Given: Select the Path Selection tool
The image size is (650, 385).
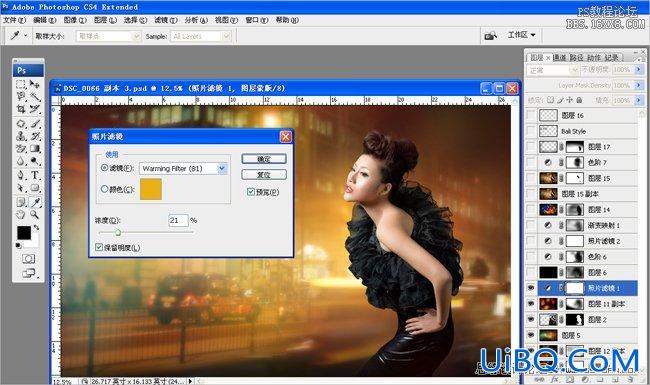Looking at the screenshot, I should click(21, 188).
